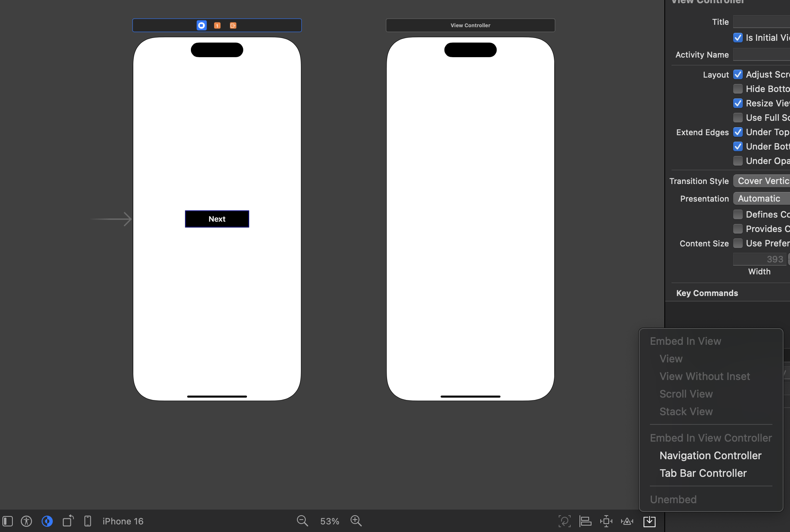Image resolution: width=790 pixels, height=532 pixels.
Task: Click the zoom in magnifier icon
Action: [x=356, y=521]
